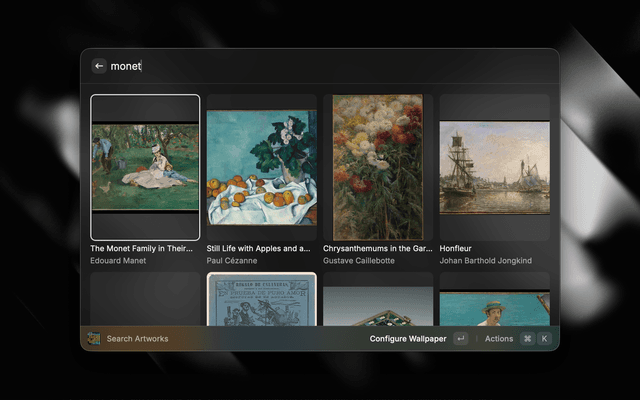Open the Chrysanthemums in the Garden painting thumbnail
The image size is (640, 400).
point(378,167)
